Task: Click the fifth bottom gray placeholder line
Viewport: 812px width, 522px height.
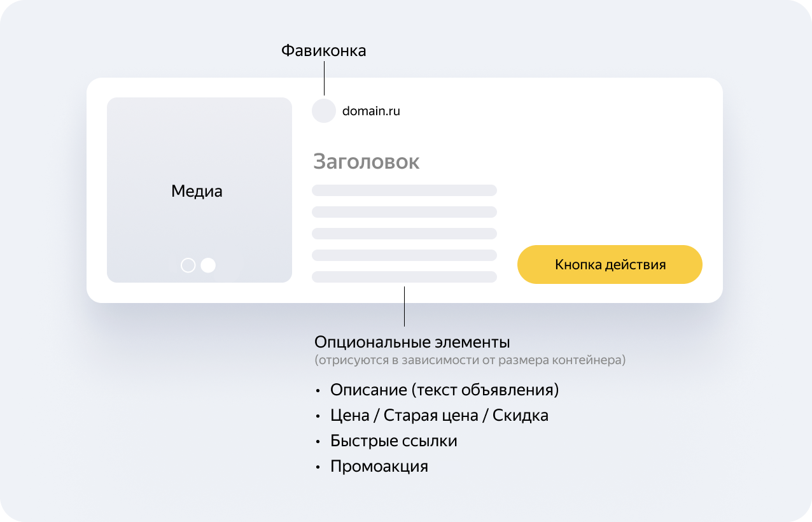Action: (x=404, y=277)
